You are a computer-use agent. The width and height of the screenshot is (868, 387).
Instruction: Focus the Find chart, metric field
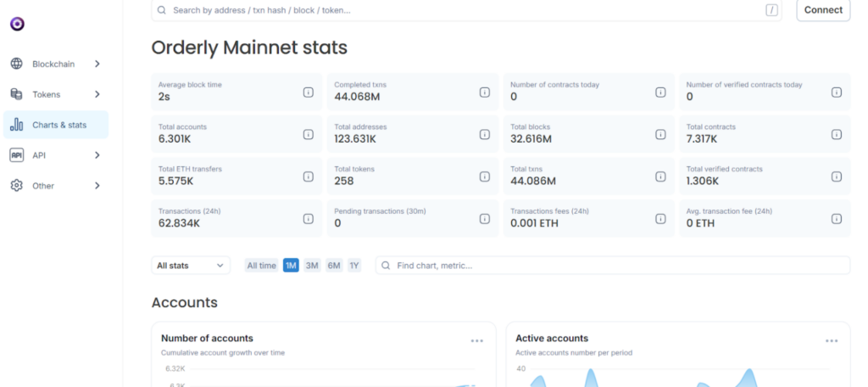point(613,266)
